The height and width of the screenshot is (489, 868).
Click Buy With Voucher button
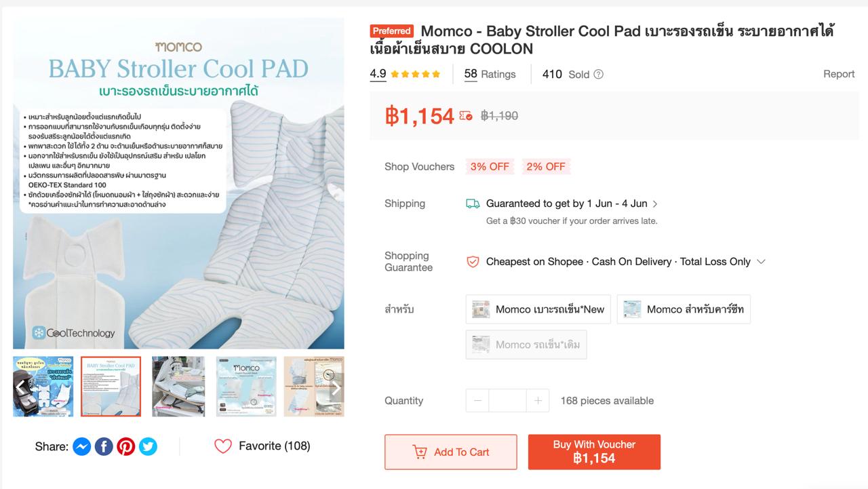(x=594, y=452)
